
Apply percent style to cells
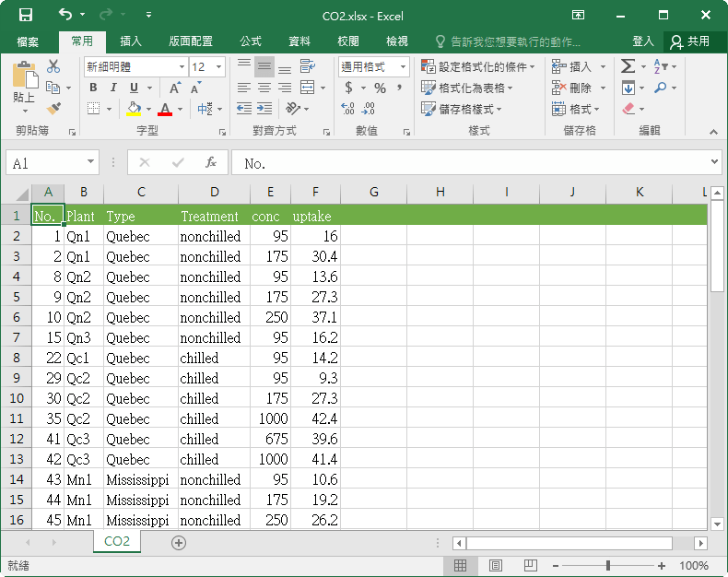(380, 88)
